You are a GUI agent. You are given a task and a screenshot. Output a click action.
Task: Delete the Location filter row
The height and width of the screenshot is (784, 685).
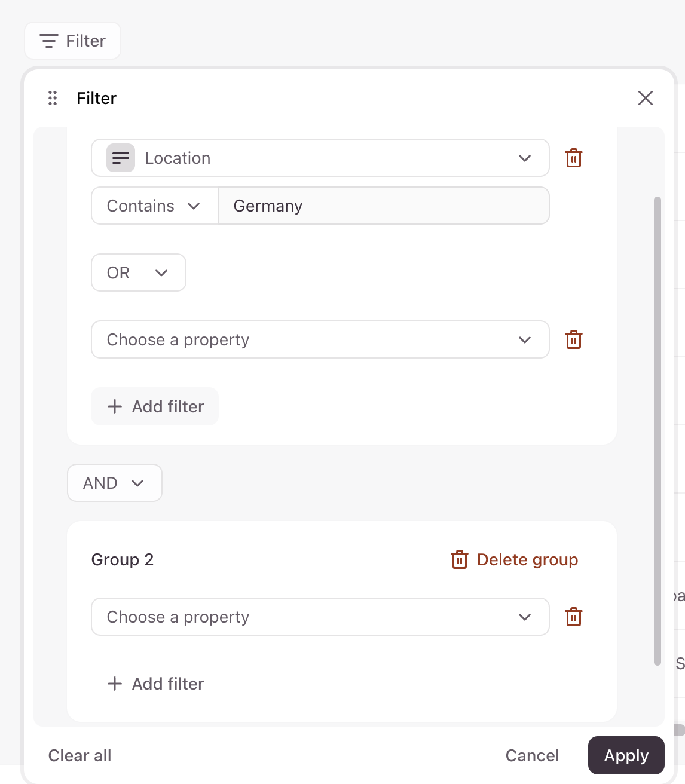[x=573, y=158]
